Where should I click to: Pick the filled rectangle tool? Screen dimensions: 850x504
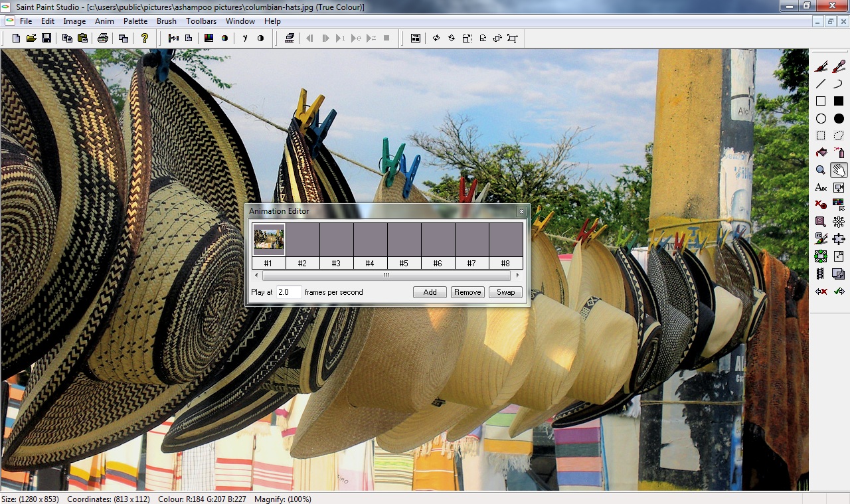(x=839, y=101)
